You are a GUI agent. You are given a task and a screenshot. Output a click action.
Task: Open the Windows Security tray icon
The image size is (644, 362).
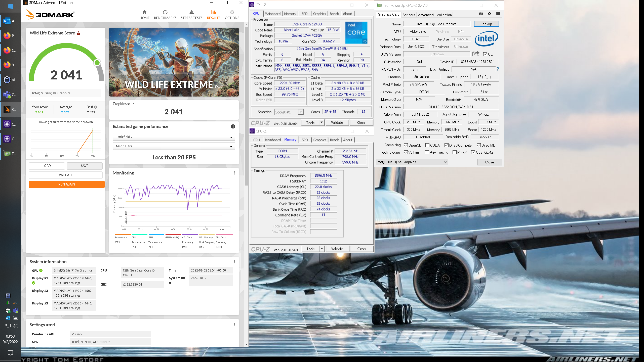(x=8, y=311)
